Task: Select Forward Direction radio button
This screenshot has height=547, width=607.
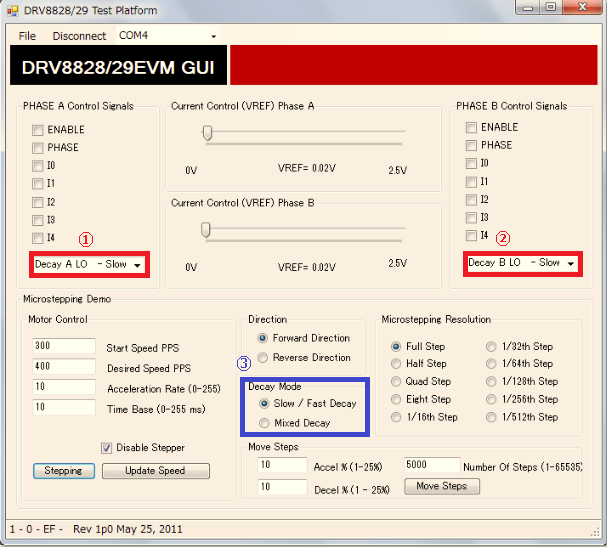Action: [x=262, y=338]
